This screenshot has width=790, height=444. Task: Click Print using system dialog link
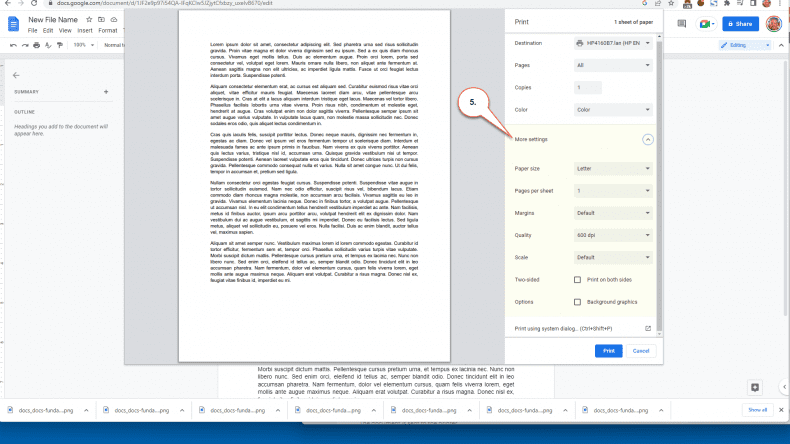tap(563, 329)
